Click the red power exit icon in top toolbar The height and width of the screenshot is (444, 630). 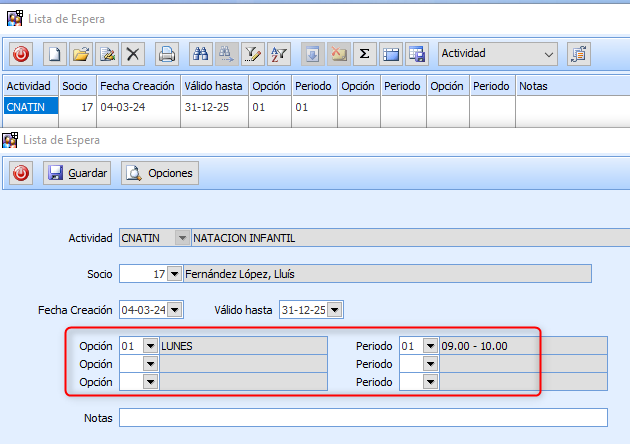[22, 53]
